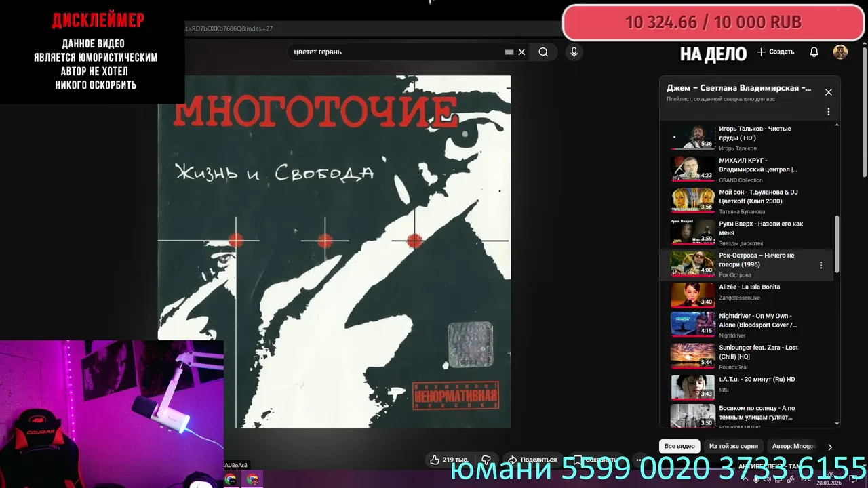
Task: Click the search magnifier button
Action: coord(543,52)
